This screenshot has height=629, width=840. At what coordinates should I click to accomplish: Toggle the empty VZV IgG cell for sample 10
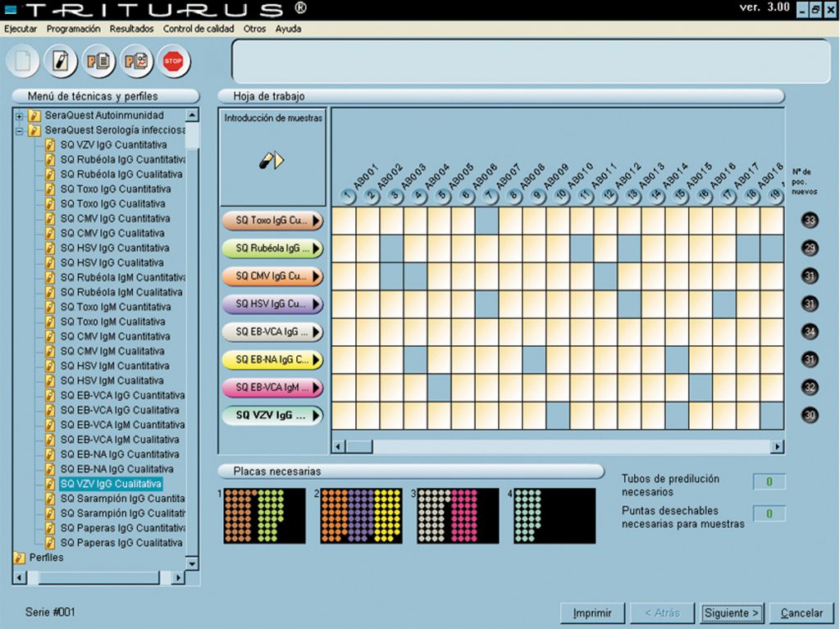click(x=559, y=416)
